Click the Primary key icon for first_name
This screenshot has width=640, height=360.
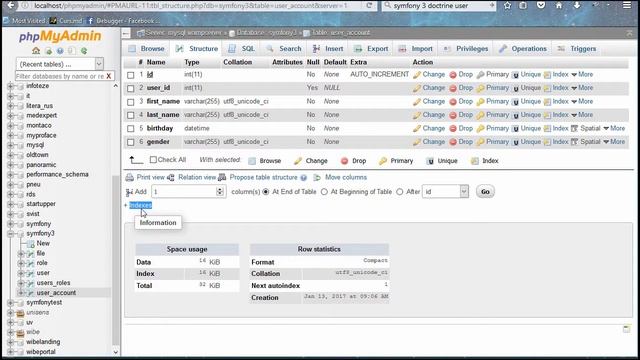[x=480, y=102]
